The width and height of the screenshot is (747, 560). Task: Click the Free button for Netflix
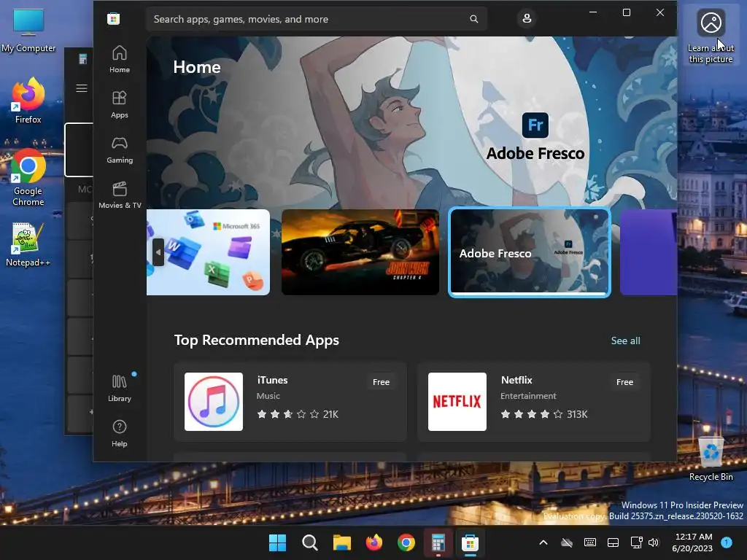tap(624, 382)
